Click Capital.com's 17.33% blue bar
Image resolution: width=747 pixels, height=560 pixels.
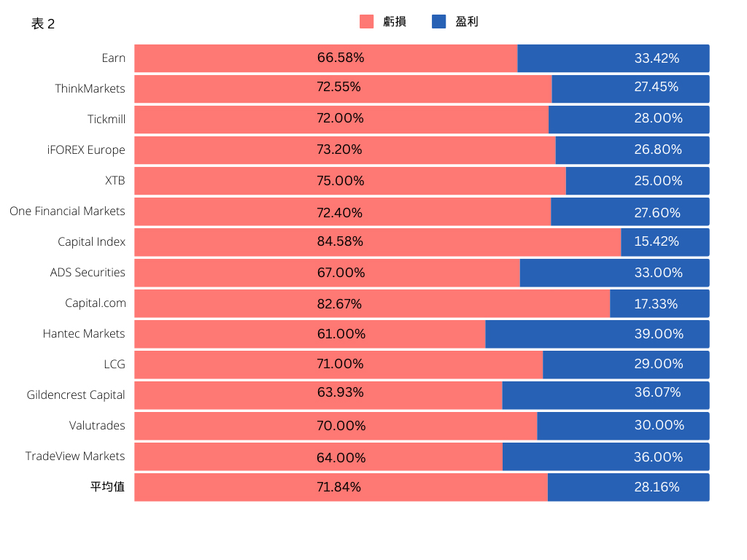point(659,303)
